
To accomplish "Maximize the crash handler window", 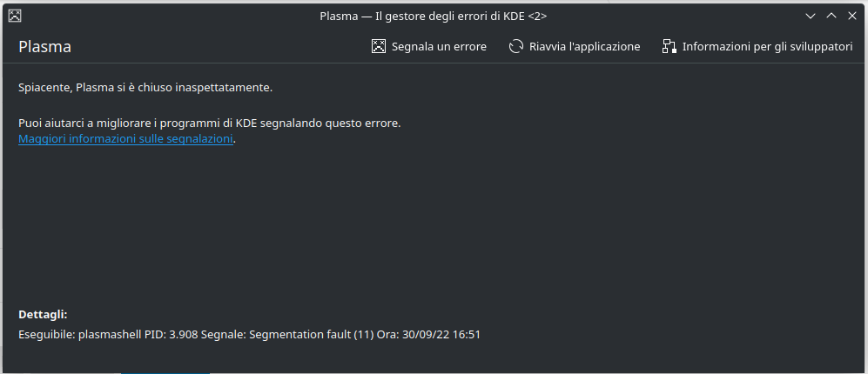I will click(x=831, y=16).
